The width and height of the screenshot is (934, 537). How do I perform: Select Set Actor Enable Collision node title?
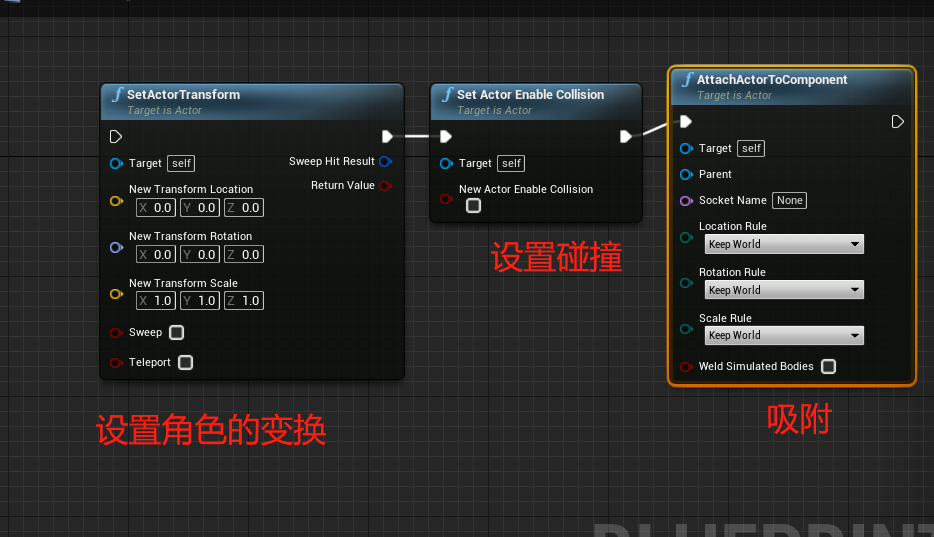(530, 95)
